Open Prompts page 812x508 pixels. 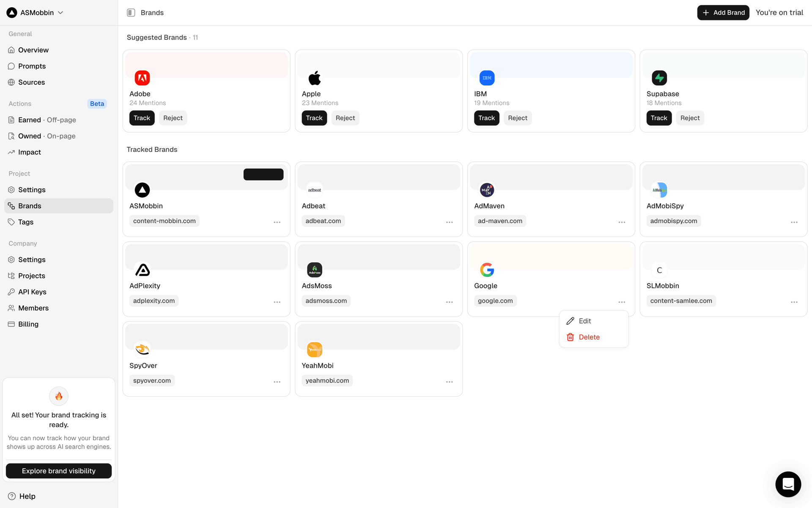coord(59,66)
